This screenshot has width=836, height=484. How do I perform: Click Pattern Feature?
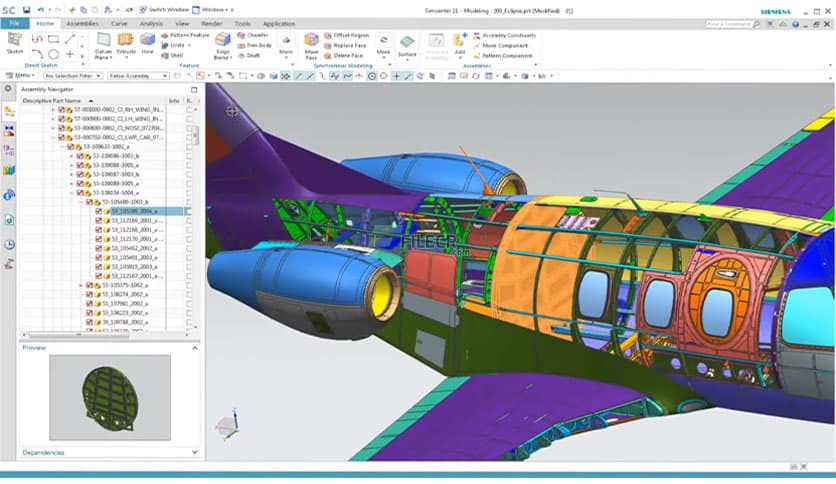click(185, 35)
